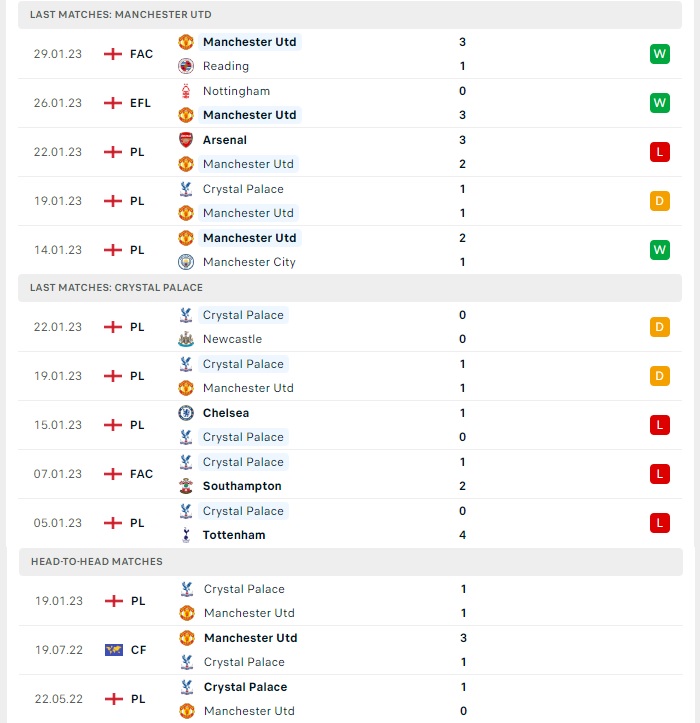The width and height of the screenshot is (700, 723).
Task: Select the Tottenham team name
Action: tap(234, 535)
